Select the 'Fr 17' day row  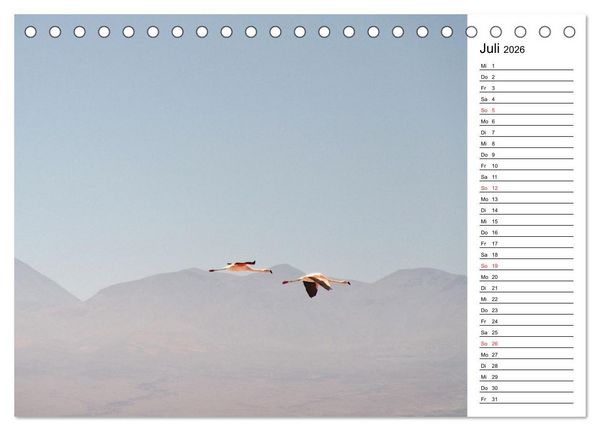[x=527, y=243]
